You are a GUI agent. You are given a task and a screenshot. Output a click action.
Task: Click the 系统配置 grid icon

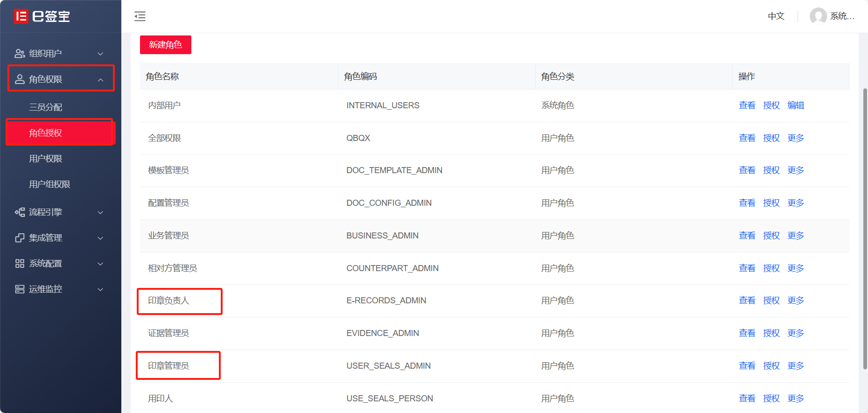pyautogui.click(x=20, y=264)
